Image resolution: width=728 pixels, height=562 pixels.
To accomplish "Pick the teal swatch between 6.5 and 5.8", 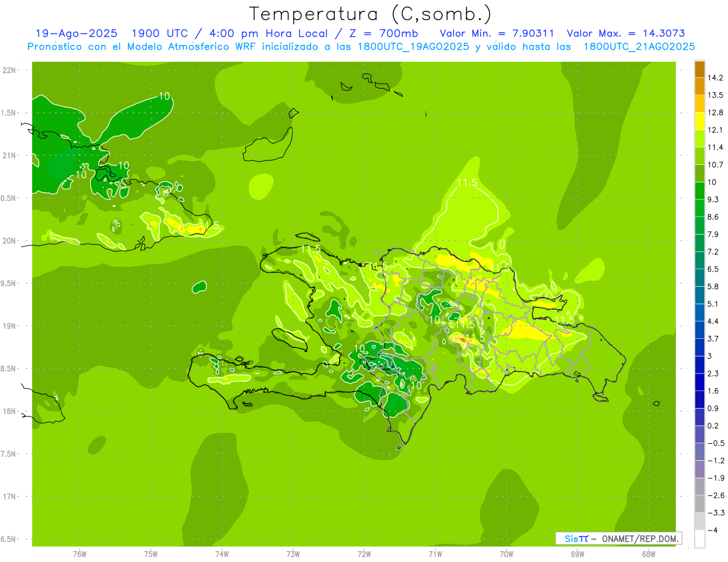I will click(699, 278).
